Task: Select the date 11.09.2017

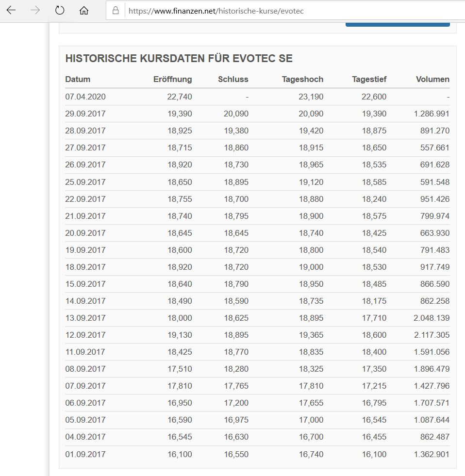Action: pos(85,352)
